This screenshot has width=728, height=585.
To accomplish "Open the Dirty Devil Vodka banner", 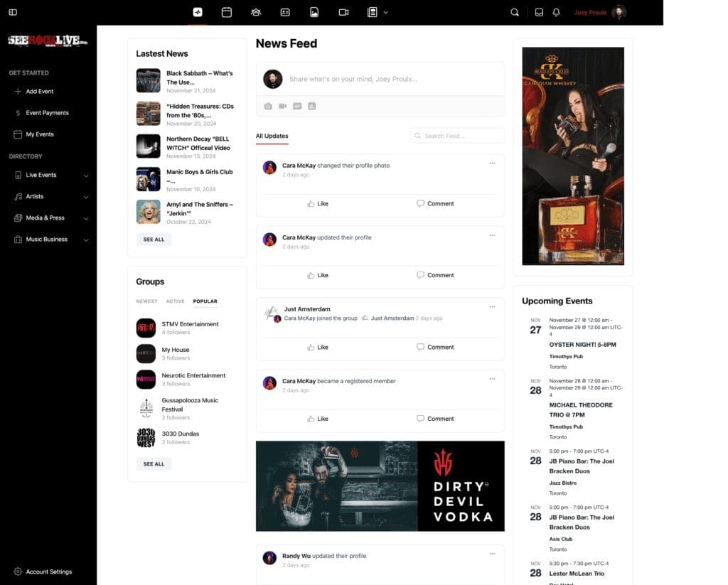I will (x=380, y=486).
